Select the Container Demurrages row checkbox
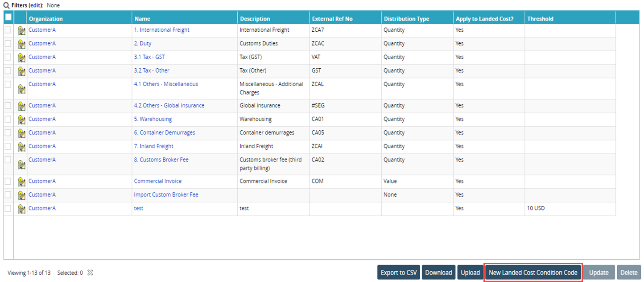Viewport: 644px width, 282px height. (x=8, y=133)
